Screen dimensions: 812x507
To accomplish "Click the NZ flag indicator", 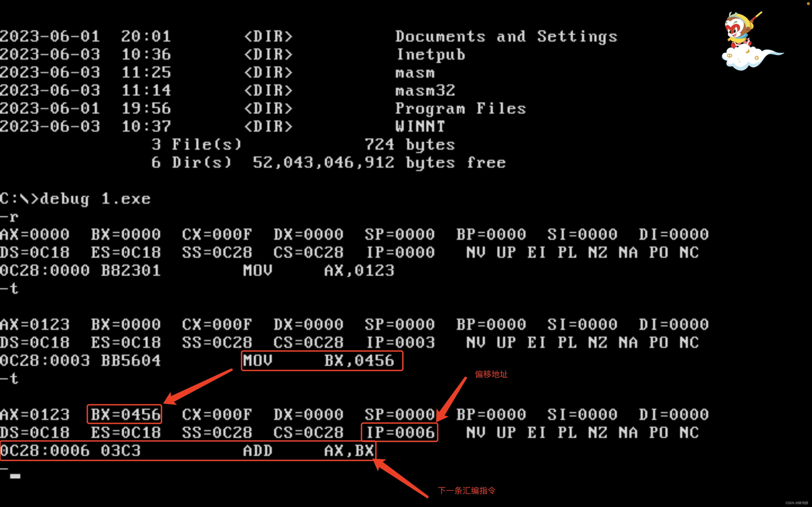I will 597,252.
